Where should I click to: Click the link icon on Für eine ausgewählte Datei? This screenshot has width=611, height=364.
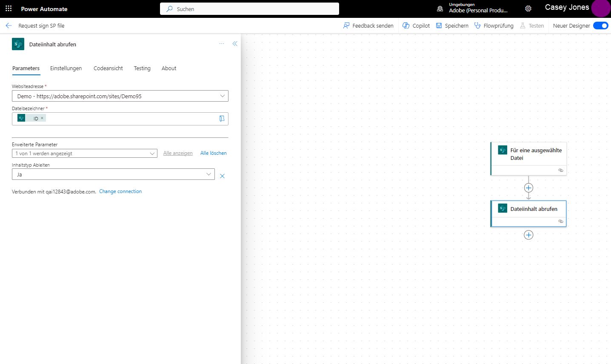[x=560, y=170]
